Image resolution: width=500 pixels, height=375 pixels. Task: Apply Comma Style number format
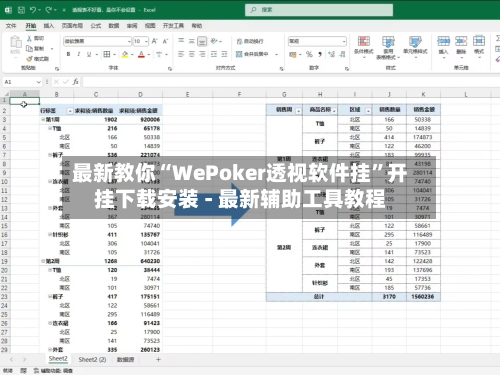320,54
